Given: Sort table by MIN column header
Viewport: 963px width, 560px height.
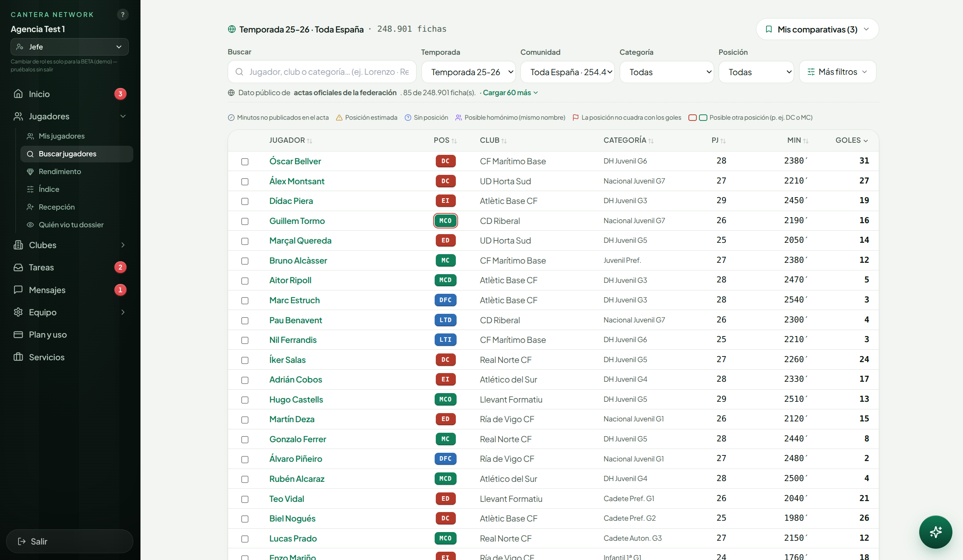Looking at the screenshot, I should click(x=798, y=140).
